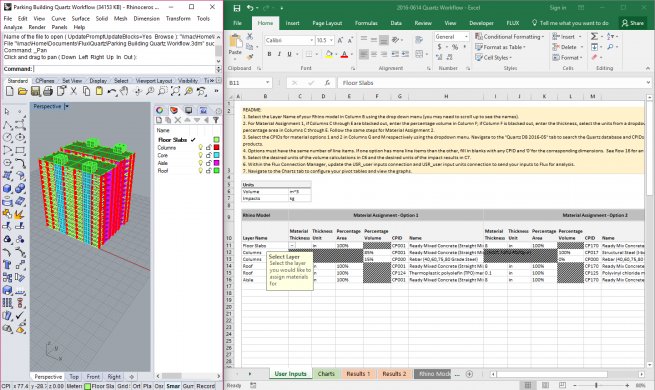The image size is (655, 390).
Task: Open the font size 10.5 dropdown
Action: point(332,40)
